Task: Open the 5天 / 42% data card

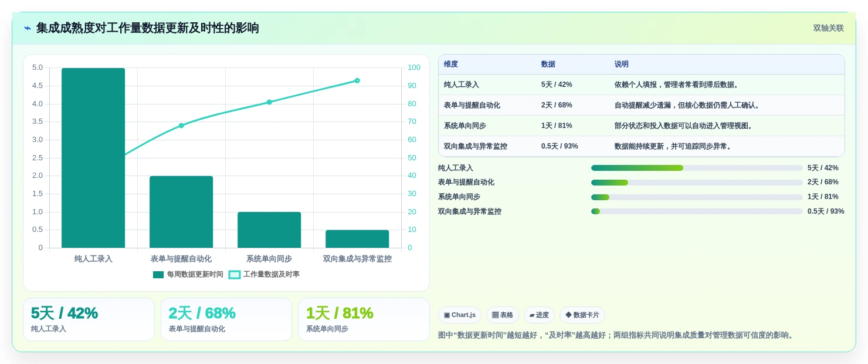Action: tap(89, 319)
